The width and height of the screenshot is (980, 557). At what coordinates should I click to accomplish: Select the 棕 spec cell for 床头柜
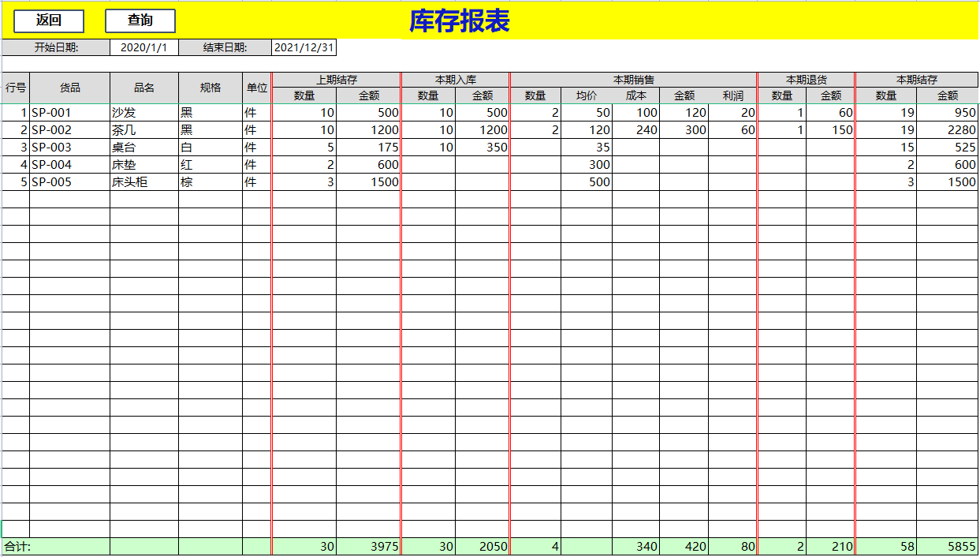pos(211,182)
